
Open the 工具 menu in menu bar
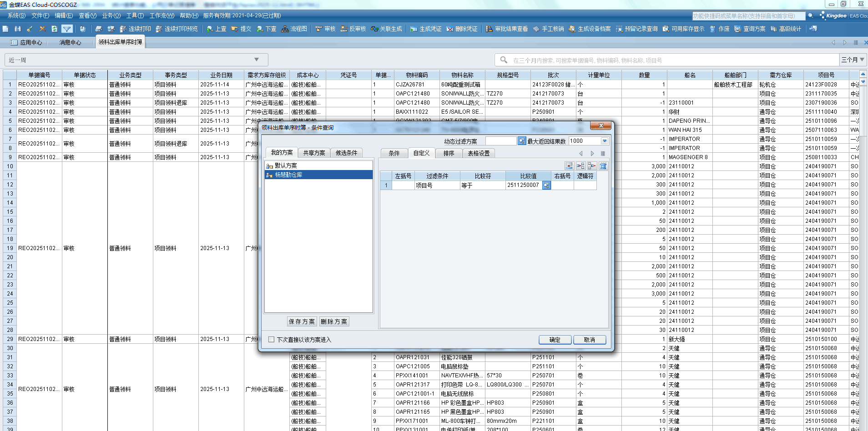tap(135, 15)
